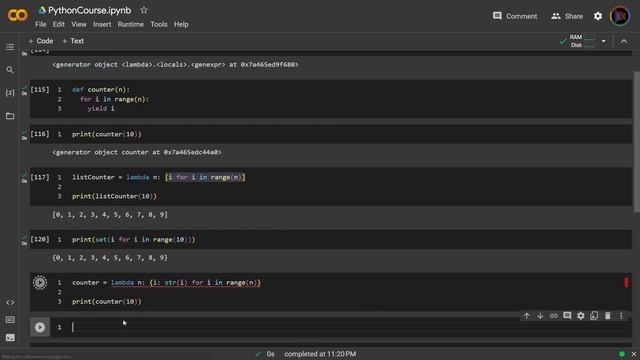
Task: Click the 'yield i' code line
Action: (x=101, y=109)
